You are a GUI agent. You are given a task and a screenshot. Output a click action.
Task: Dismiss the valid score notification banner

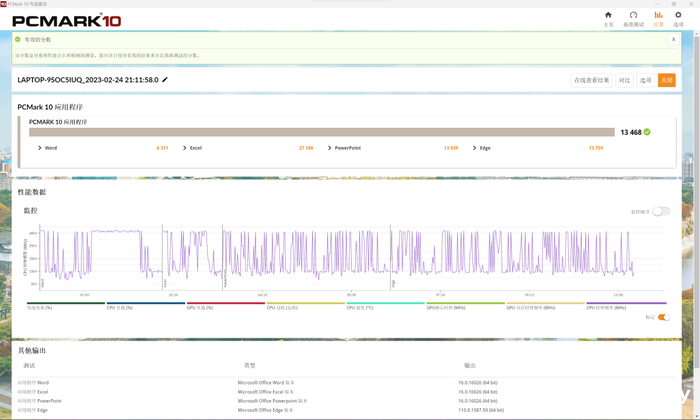pos(673,39)
